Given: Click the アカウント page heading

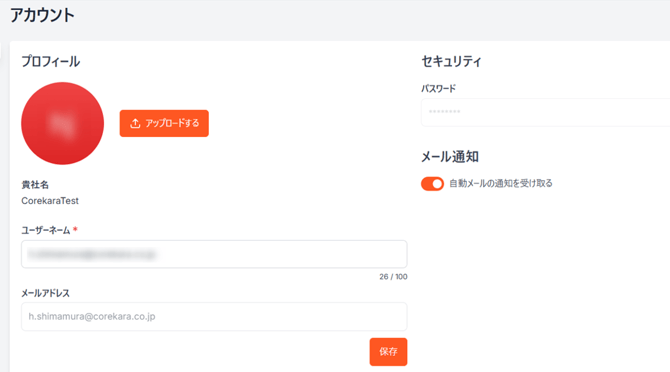Looking at the screenshot, I should (x=42, y=15).
